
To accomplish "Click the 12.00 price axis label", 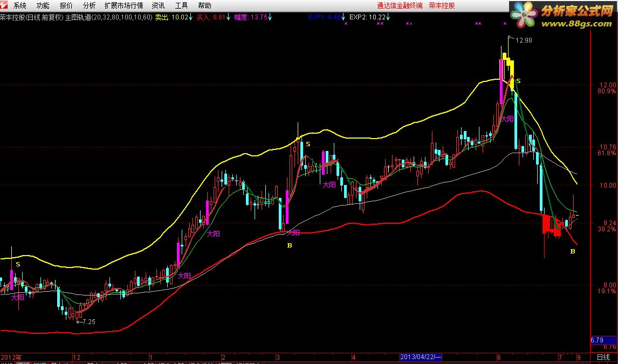I will (x=607, y=85).
